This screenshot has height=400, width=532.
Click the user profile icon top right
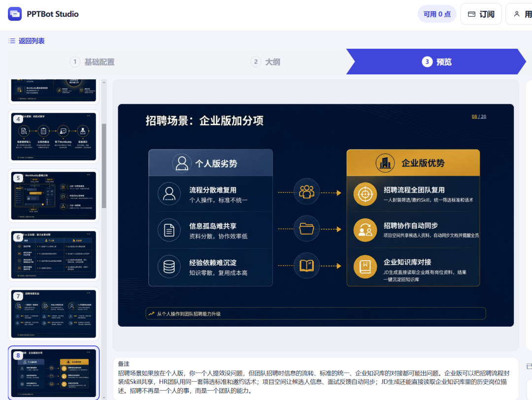516,14
